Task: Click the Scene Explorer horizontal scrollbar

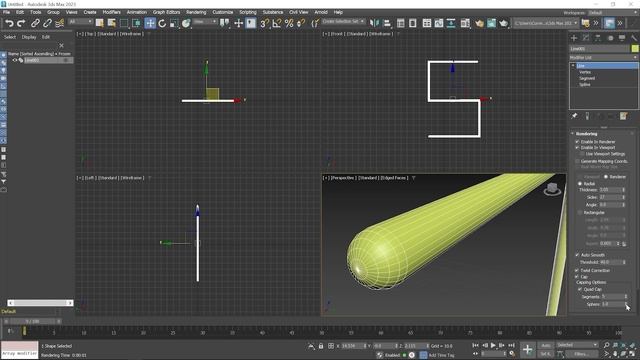Action: (x=40, y=303)
